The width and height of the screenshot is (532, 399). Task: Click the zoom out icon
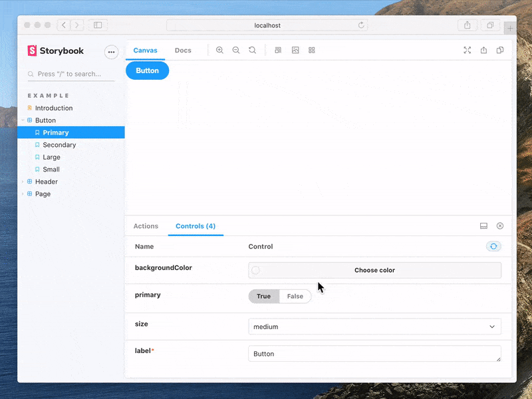coord(236,51)
